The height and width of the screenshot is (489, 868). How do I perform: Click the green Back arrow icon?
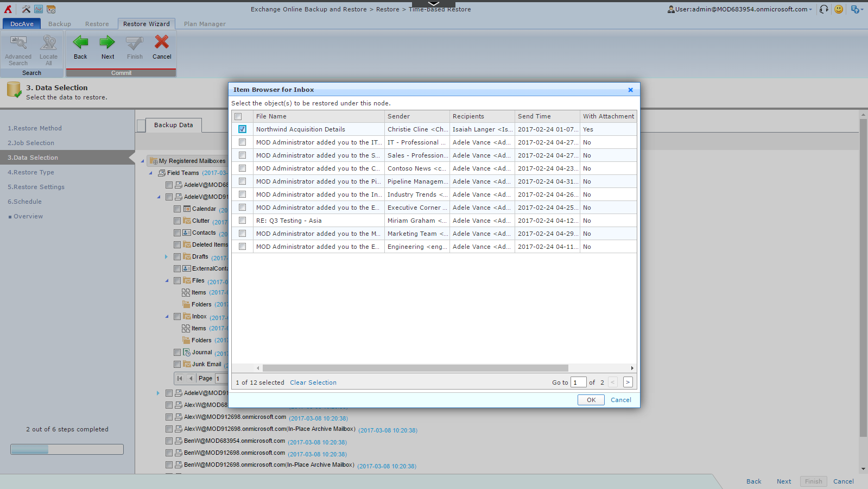[80, 42]
